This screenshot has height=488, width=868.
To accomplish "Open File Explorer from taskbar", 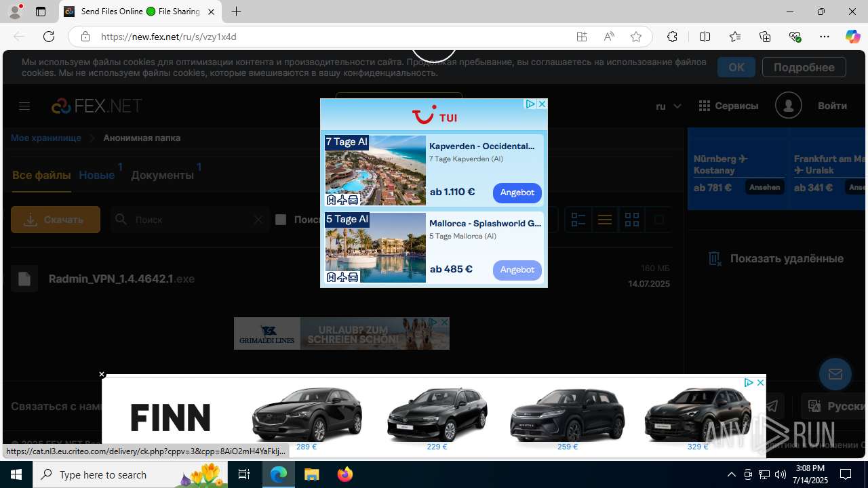I will [312, 474].
